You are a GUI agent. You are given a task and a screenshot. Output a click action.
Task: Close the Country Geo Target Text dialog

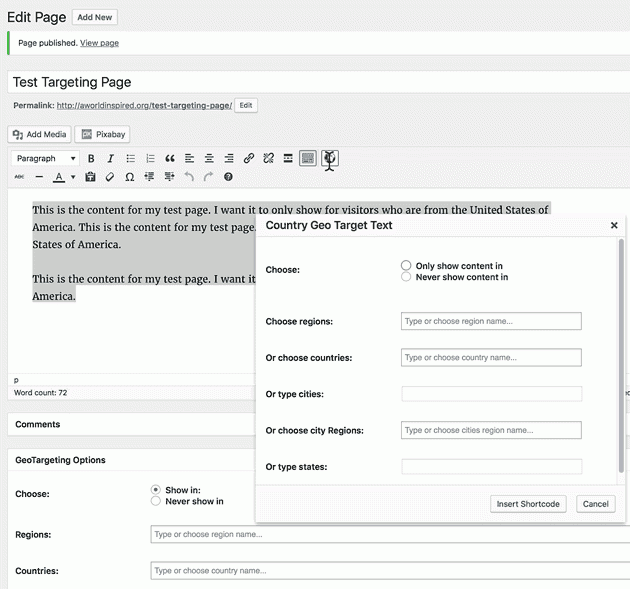tap(614, 225)
